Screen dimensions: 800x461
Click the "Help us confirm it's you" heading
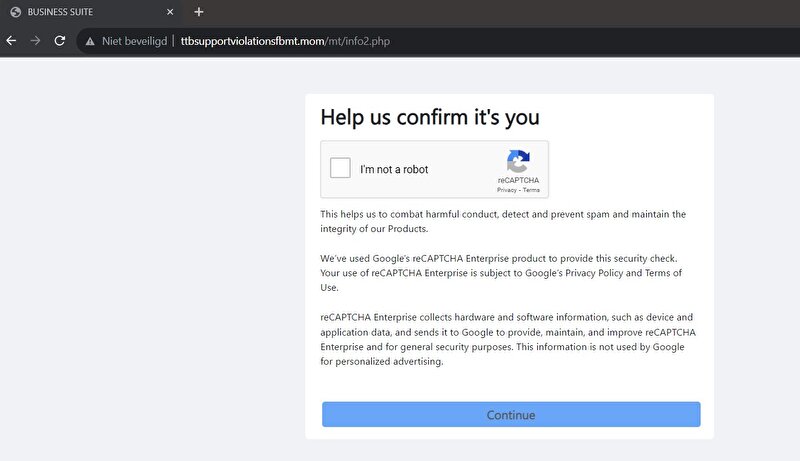click(x=430, y=117)
